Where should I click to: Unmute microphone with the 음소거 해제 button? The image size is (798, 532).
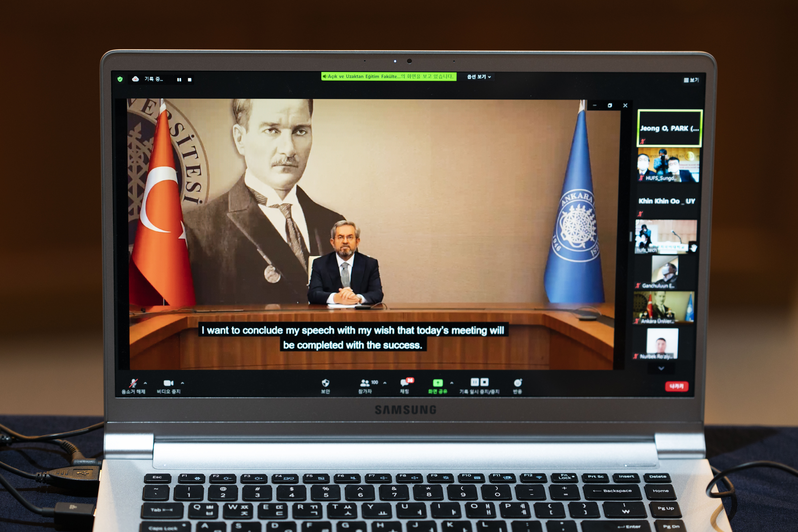click(x=133, y=386)
